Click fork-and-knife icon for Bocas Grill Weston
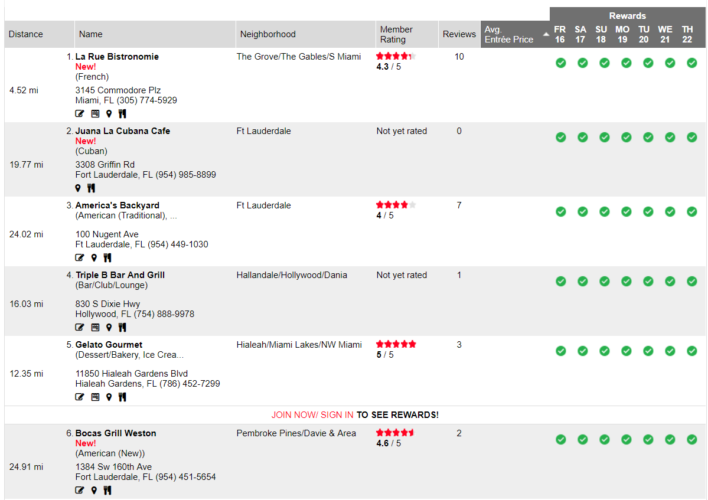Image resolution: width=708 pixels, height=500 pixels. 107,490
